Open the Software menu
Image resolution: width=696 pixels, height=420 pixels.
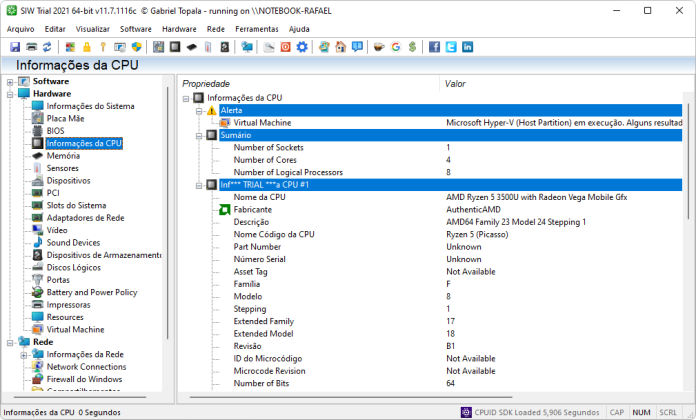click(135, 29)
